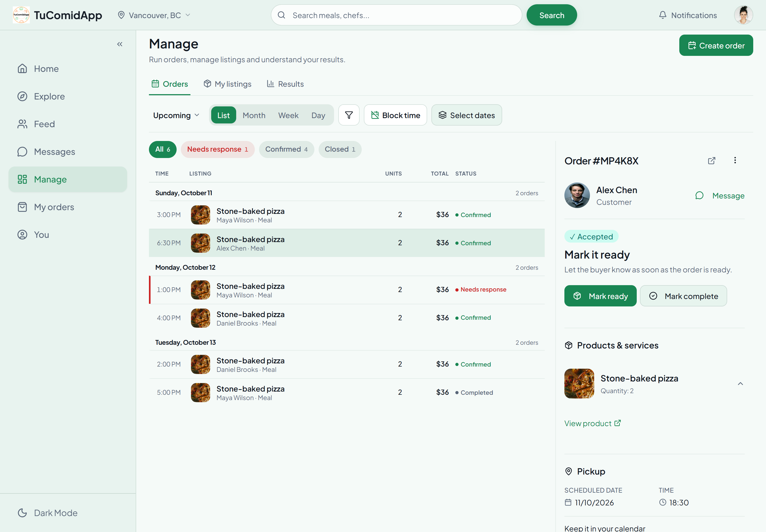Viewport: 766px width, 532px height.
Task: Show All orders filter
Action: coord(163,149)
